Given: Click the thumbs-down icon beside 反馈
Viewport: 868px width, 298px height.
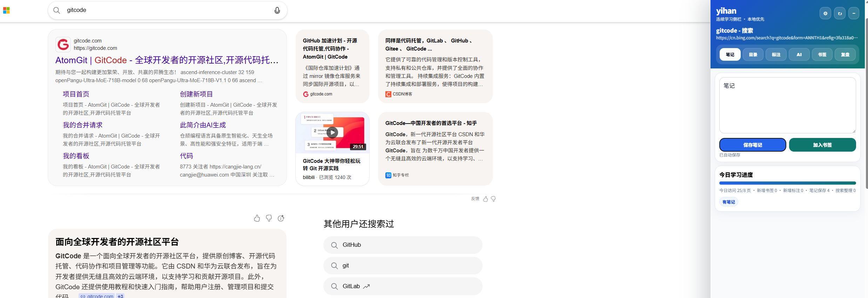Looking at the screenshot, I should click(x=493, y=199).
